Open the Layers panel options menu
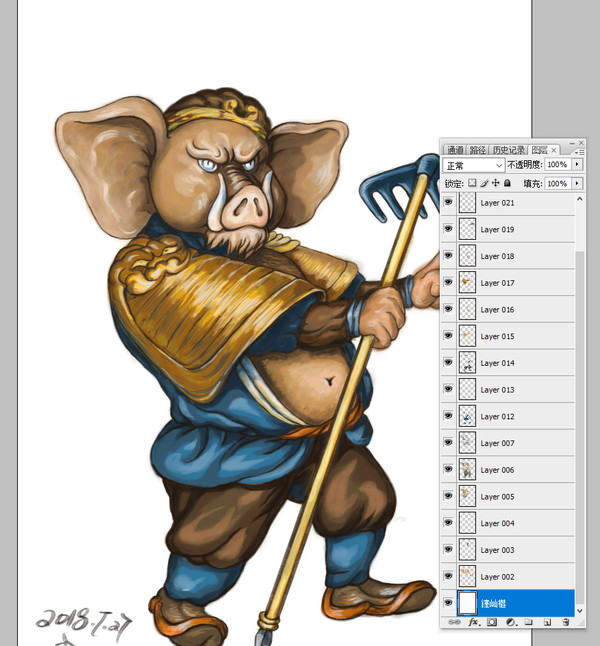The height and width of the screenshot is (646, 600). [x=579, y=152]
